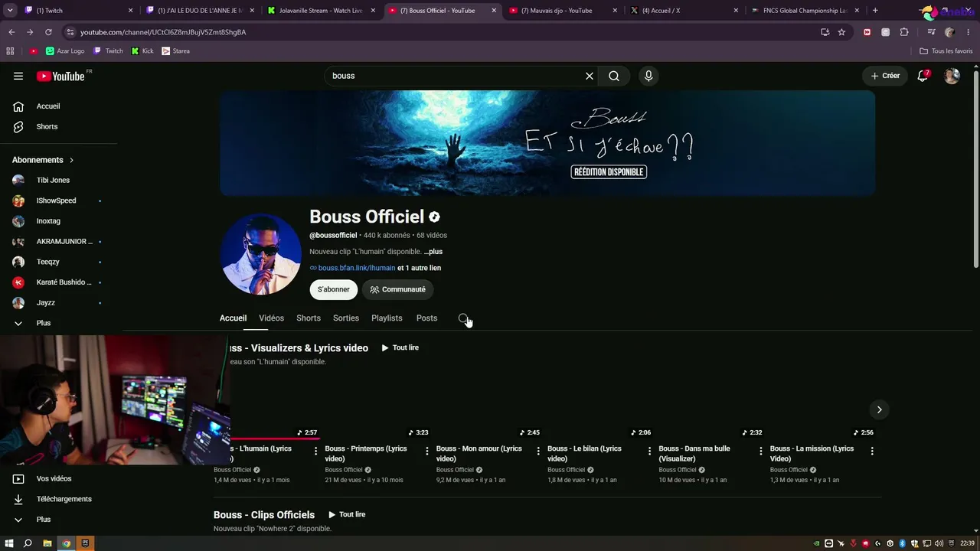Switch to the channel Shorts tab
The height and width of the screenshot is (551, 980).
(309, 318)
